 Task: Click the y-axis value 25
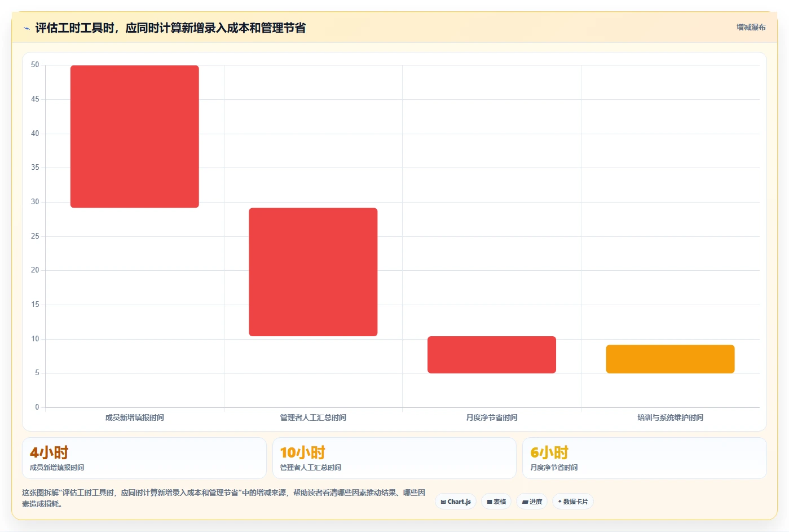click(x=35, y=236)
